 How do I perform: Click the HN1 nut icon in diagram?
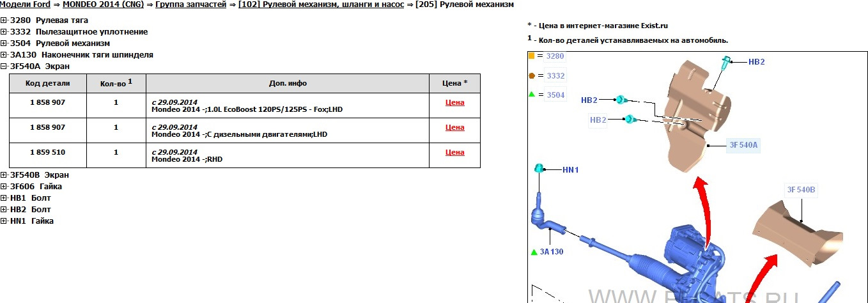(539, 168)
